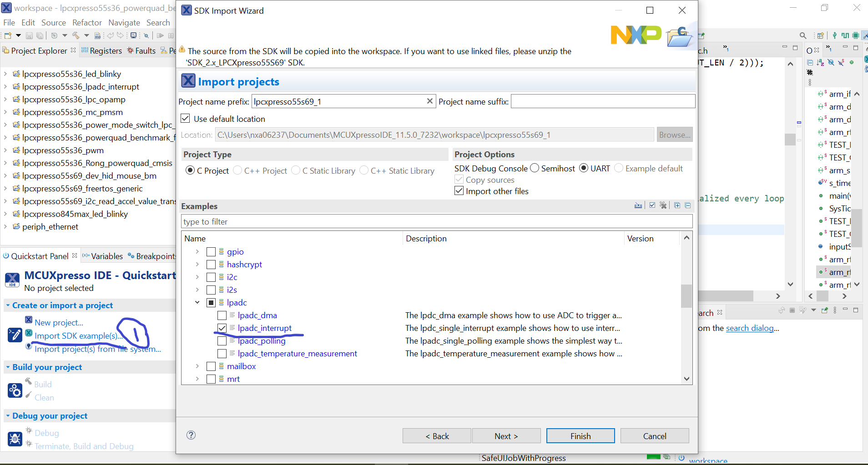
Task: Expand all examples with the plus icon
Action: click(677, 205)
